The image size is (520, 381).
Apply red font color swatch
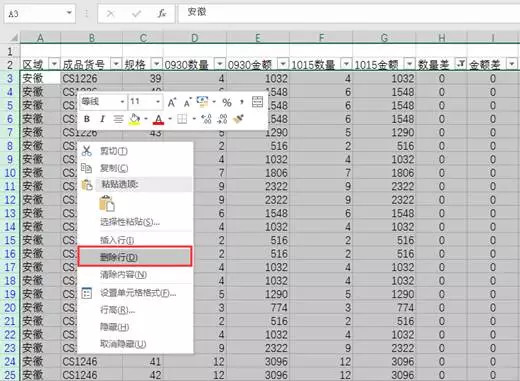point(158,119)
